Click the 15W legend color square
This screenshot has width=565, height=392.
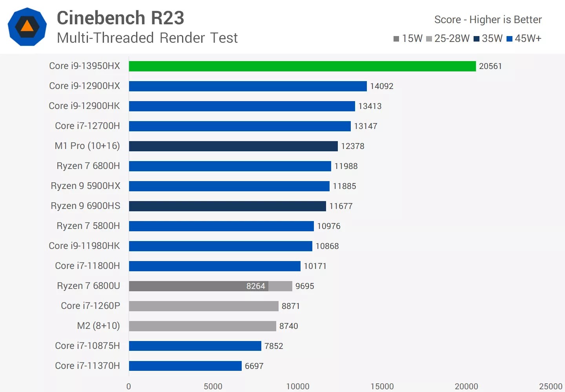396,39
